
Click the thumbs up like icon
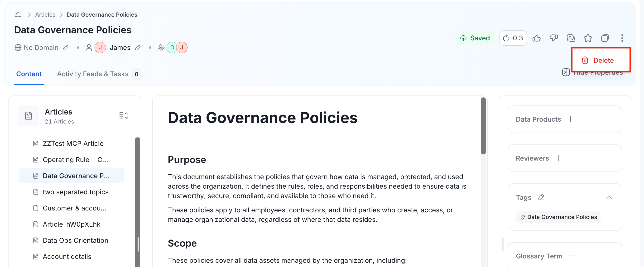click(x=536, y=38)
